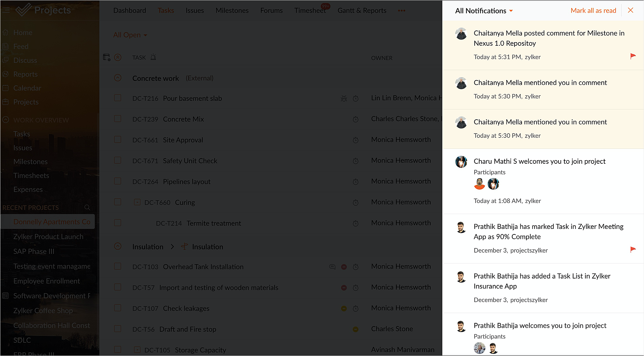This screenshot has height=356, width=644.
Task: Open column customization icon in the task header
Action: [x=107, y=57]
